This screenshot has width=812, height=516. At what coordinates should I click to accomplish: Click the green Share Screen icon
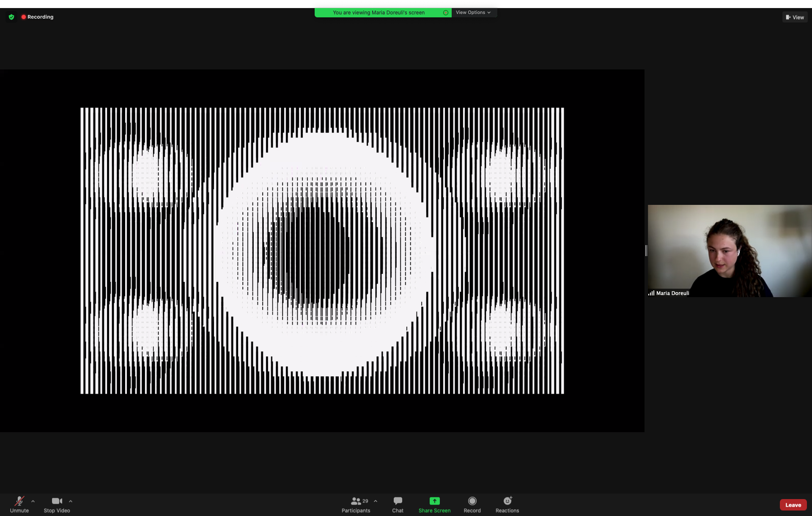tap(434, 501)
